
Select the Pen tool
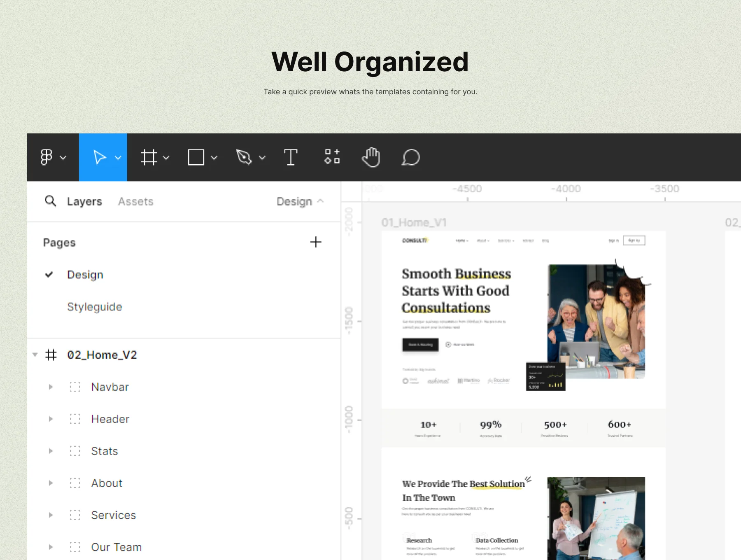[x=244, y=157]
